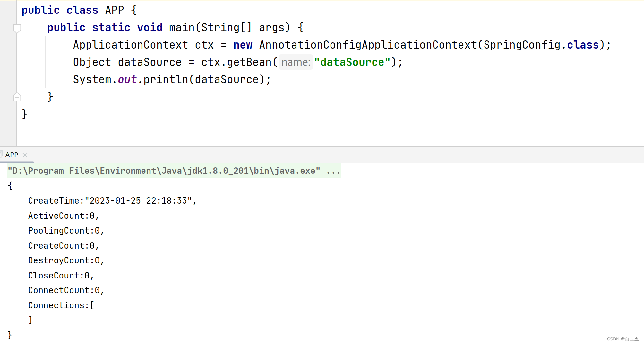
Task: Click the SpringConfig class reference
Action: coord(522,45)
